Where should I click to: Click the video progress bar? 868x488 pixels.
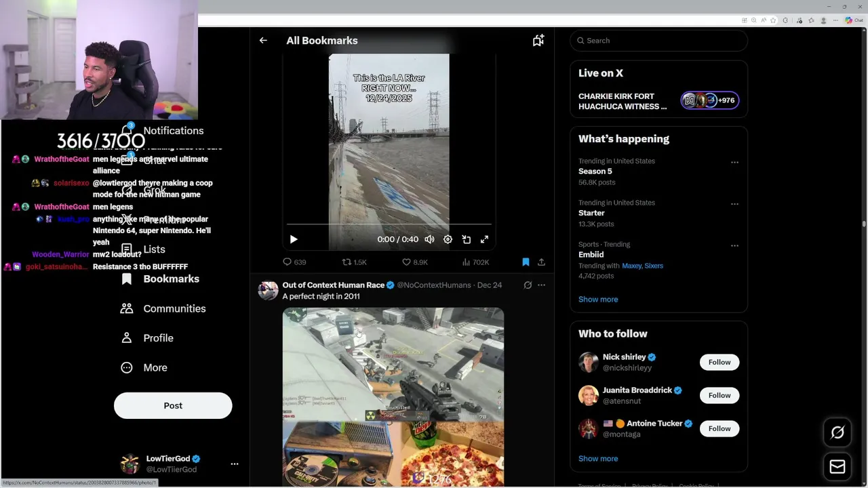click(x=389, y=224)
